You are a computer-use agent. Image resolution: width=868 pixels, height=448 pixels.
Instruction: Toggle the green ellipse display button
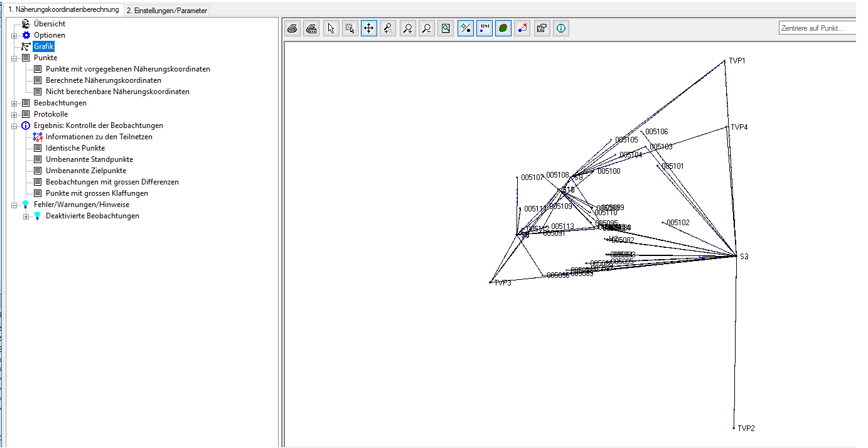coord(503,28)
